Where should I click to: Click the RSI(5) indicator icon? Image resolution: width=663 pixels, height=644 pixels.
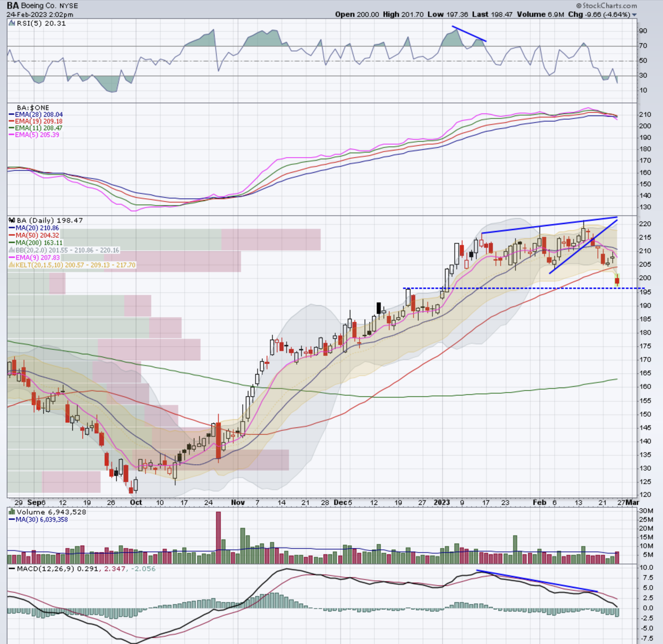click(x=12, y=23)
